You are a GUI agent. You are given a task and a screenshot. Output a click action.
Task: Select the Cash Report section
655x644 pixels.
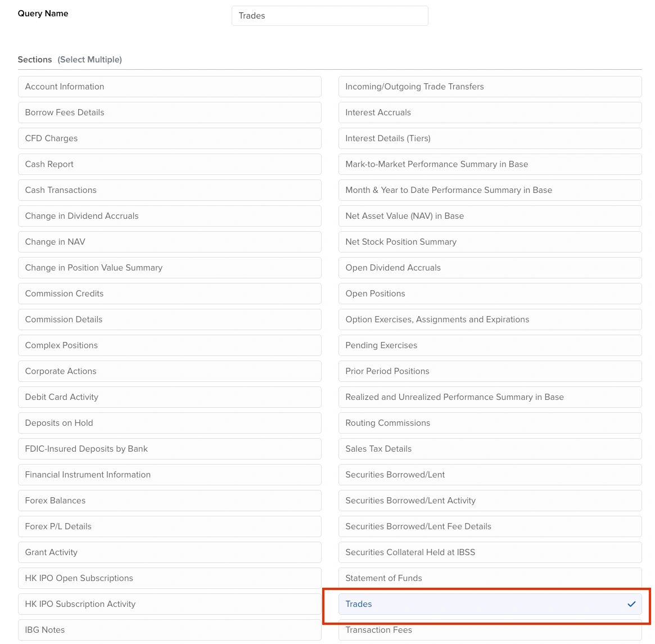click(x=169, y=164)
